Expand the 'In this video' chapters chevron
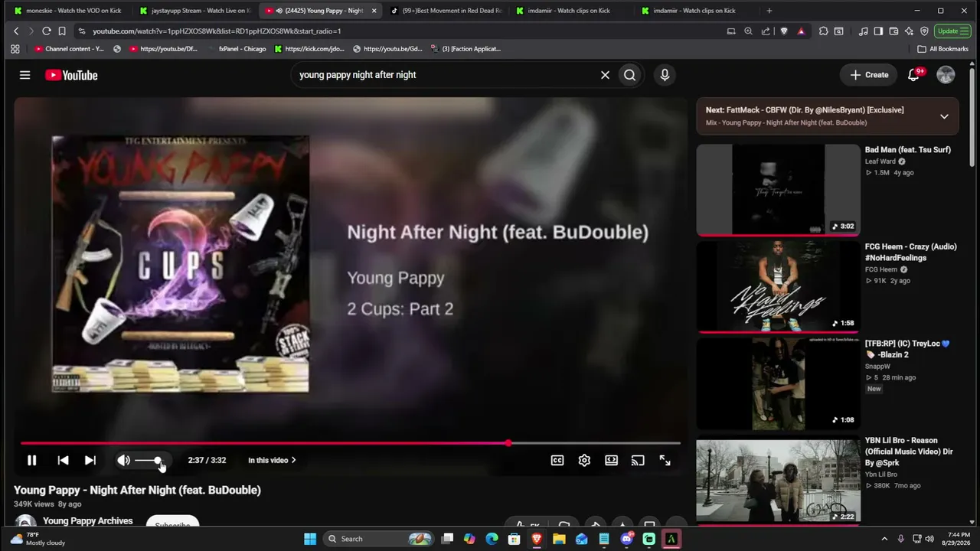Screen dimensions: 980x551 click(294, 460)
